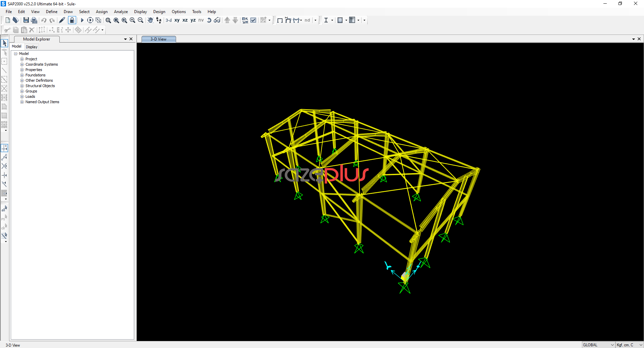Click the New Model icon

click(x=8, y=20)
